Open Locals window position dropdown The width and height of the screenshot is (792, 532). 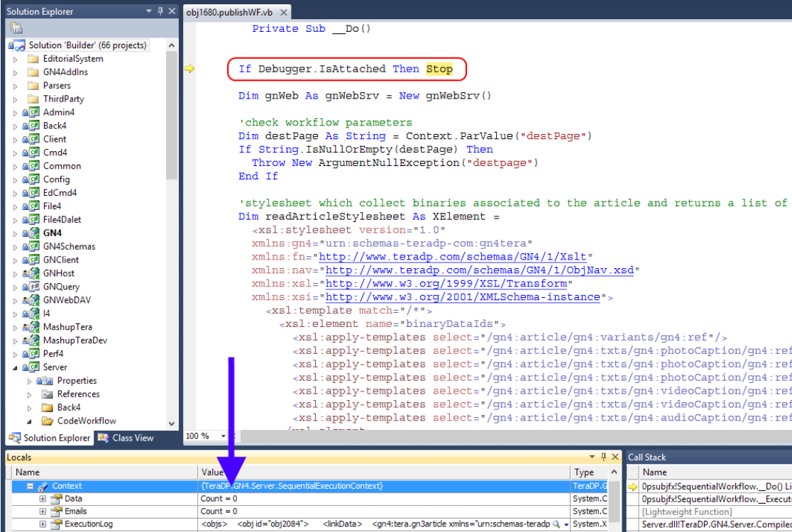coord(592,457)
